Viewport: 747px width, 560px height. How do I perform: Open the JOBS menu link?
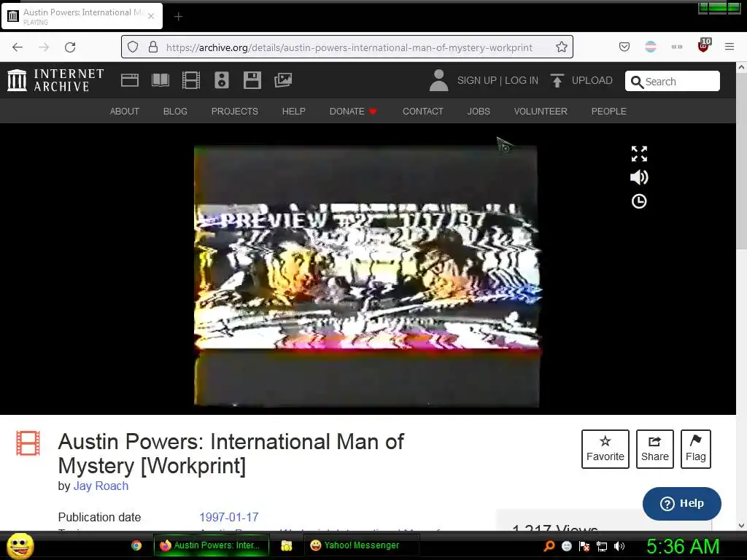479,111
